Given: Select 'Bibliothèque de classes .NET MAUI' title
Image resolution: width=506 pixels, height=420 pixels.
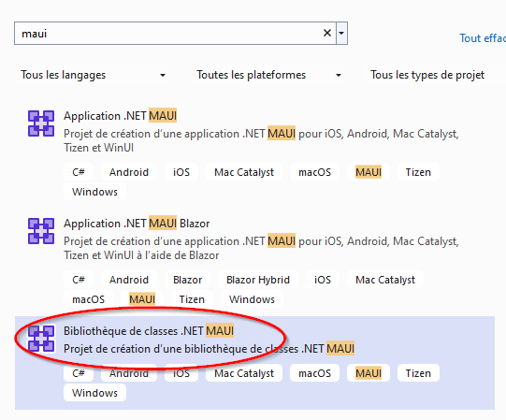Looking at the screenshot, I should click(149, 331).
